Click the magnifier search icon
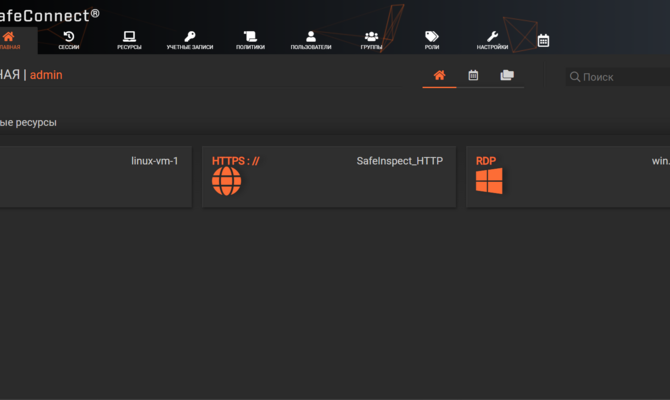 pos(575,77)
